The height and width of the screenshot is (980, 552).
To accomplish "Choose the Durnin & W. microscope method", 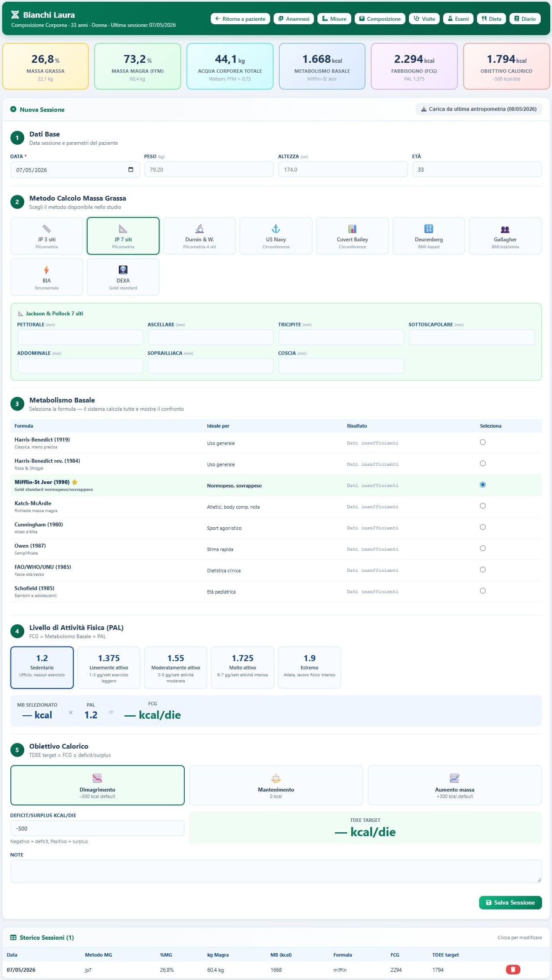I will pos(199,236).
